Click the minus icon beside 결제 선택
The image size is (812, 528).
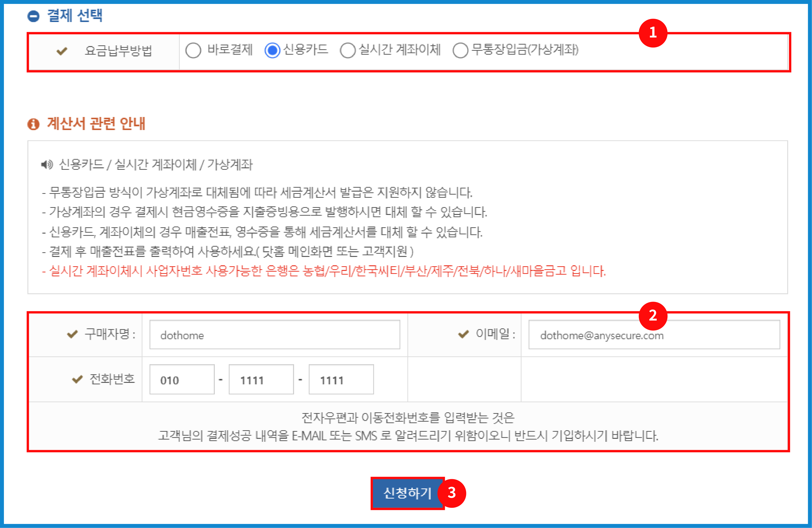click(x=33, y=16)
